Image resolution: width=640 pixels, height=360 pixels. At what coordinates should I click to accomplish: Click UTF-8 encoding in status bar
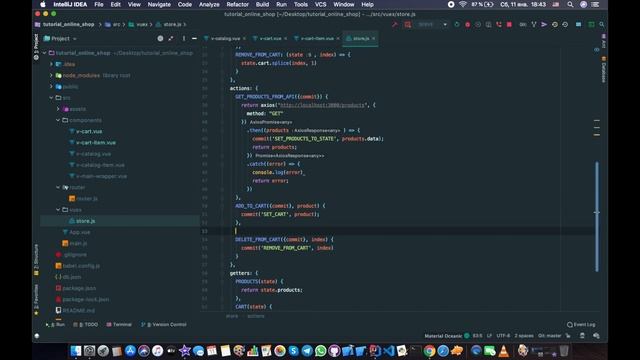pos(503,336)
